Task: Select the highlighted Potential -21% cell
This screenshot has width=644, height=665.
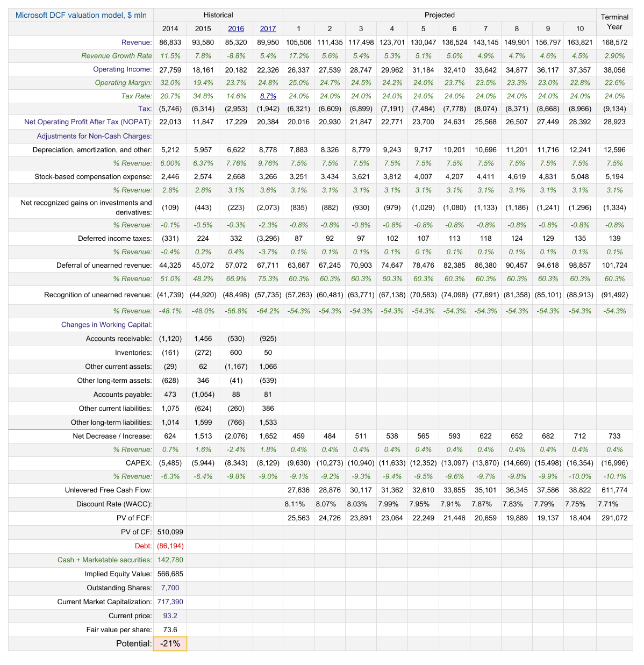Action: 170,643
